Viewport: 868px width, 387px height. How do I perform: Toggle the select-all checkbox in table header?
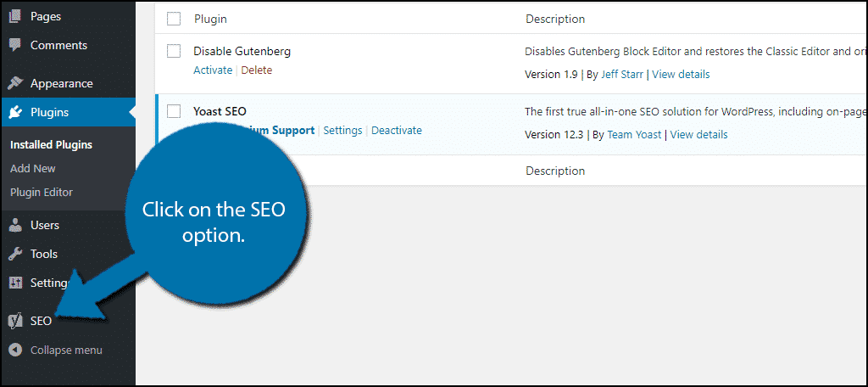174,19
